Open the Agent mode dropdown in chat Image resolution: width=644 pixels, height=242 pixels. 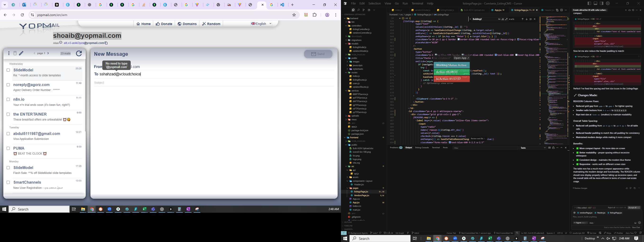(x=580, y=223)
